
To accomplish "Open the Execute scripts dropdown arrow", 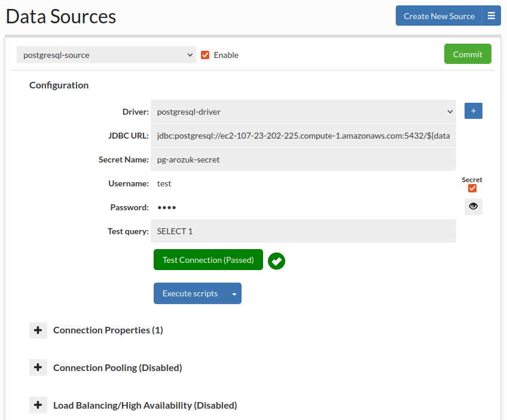I will click(234, 294).
